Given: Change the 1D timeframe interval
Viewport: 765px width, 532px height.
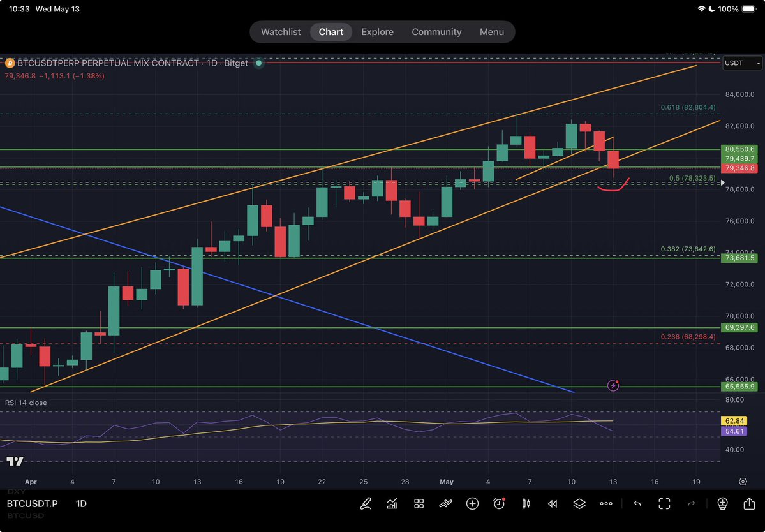Looking at the screenshot, I should [x=81, y=504].
